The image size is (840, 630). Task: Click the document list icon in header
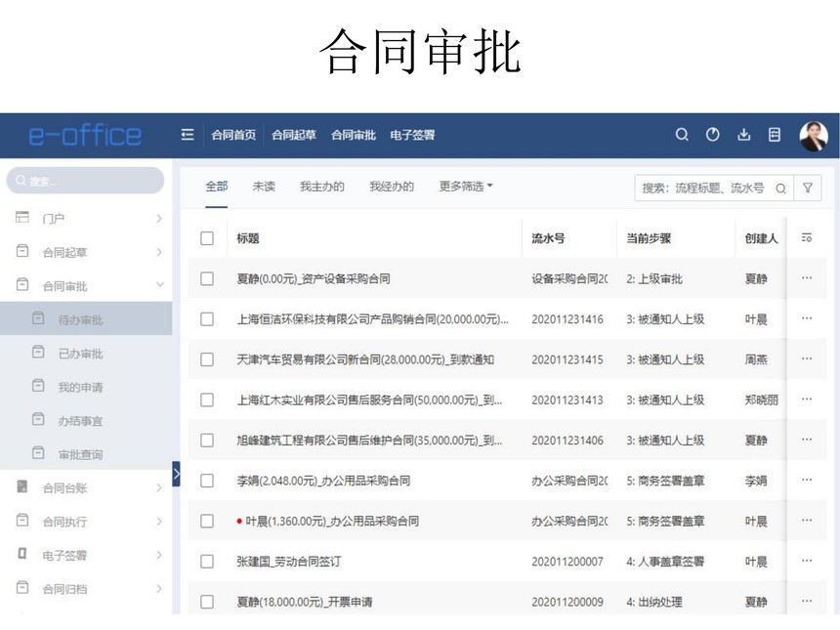775,135
